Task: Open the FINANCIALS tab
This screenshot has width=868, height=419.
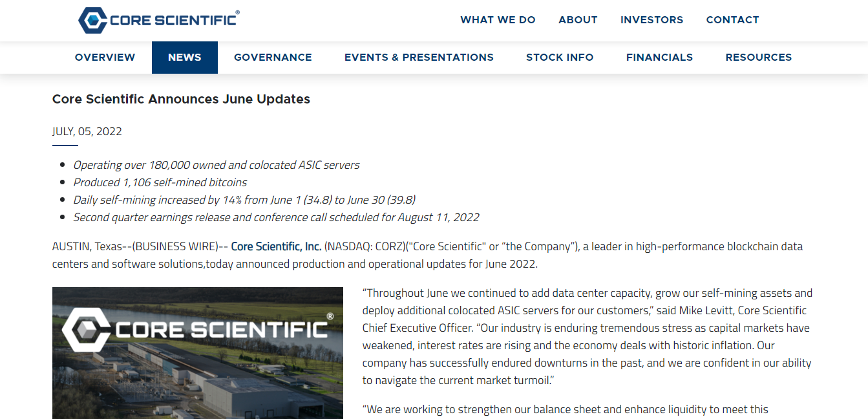Action: 659,58
